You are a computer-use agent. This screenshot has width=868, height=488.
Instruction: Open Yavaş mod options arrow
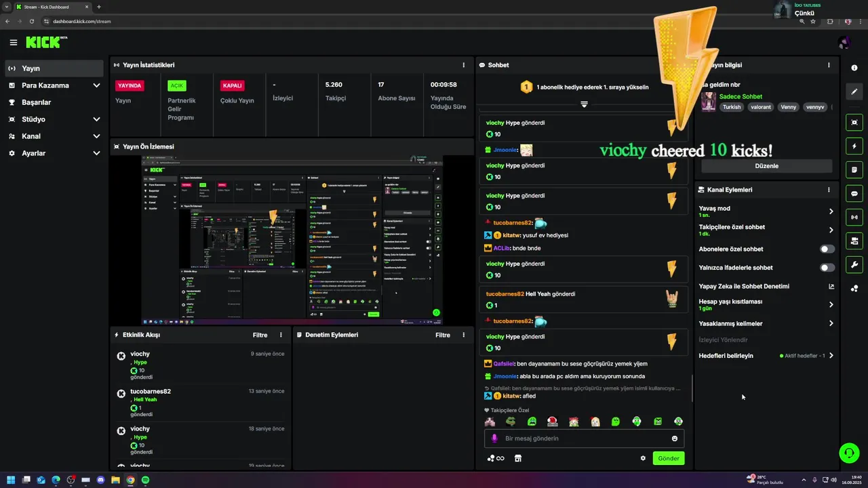click(831, 211)
